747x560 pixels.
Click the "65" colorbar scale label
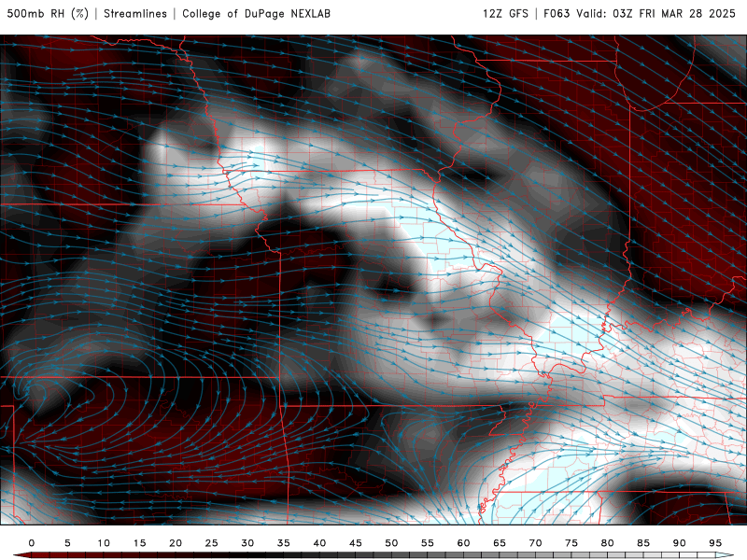pyautogui.click(x=500, y=543)
